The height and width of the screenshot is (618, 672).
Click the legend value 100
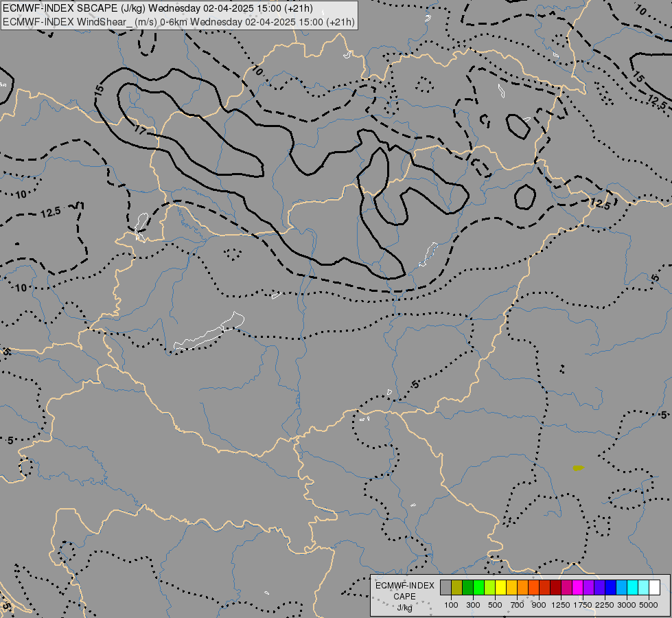451,605
